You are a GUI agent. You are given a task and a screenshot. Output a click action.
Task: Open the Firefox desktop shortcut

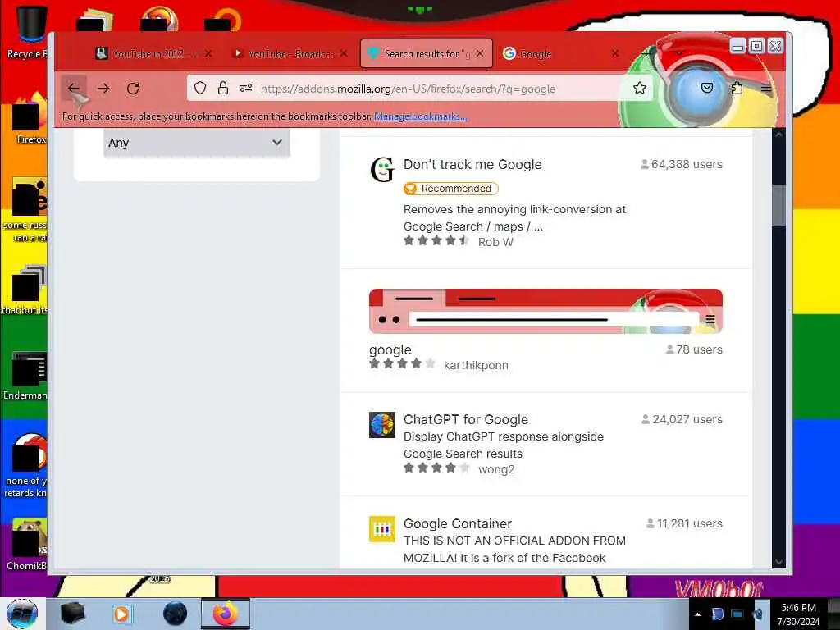(28, 119)
